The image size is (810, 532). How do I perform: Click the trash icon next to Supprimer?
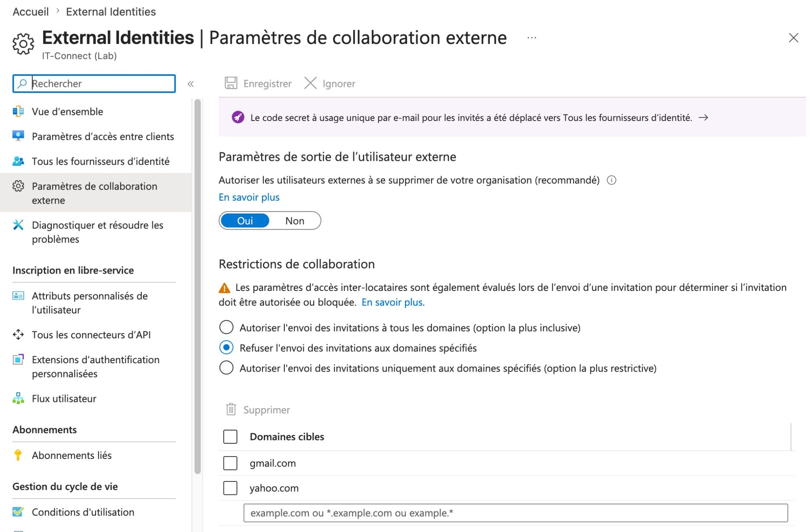[231, 409]
